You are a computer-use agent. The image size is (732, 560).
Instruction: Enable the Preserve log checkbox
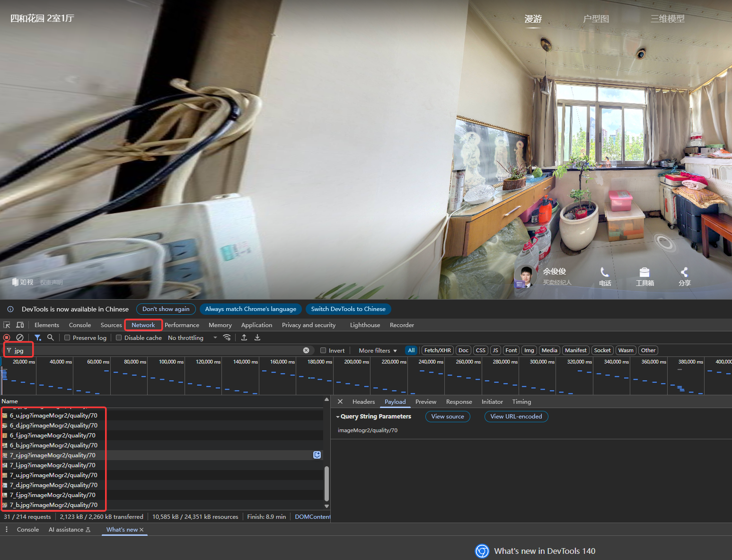[x=67, y=338]
